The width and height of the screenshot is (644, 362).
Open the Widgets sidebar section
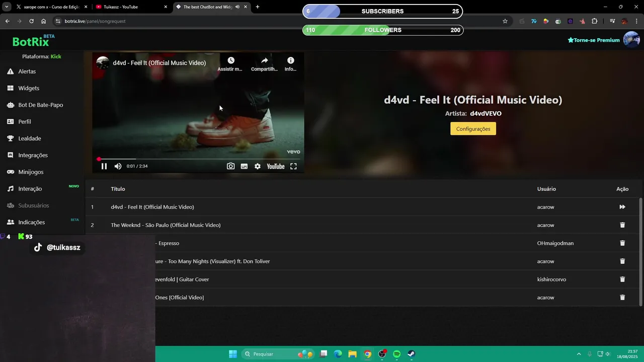click(x=29, y=88)
